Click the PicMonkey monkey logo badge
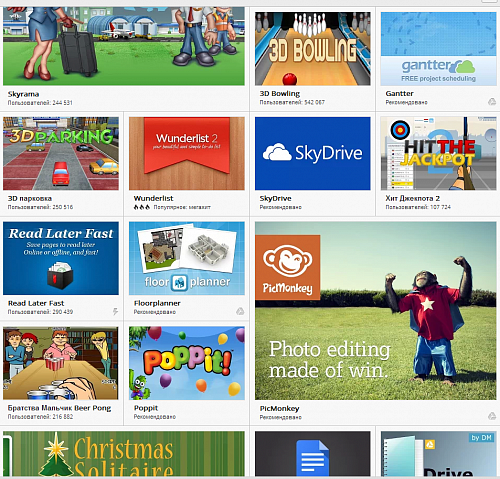The width and height of the screenshot is (500, 479). [288, 267]
